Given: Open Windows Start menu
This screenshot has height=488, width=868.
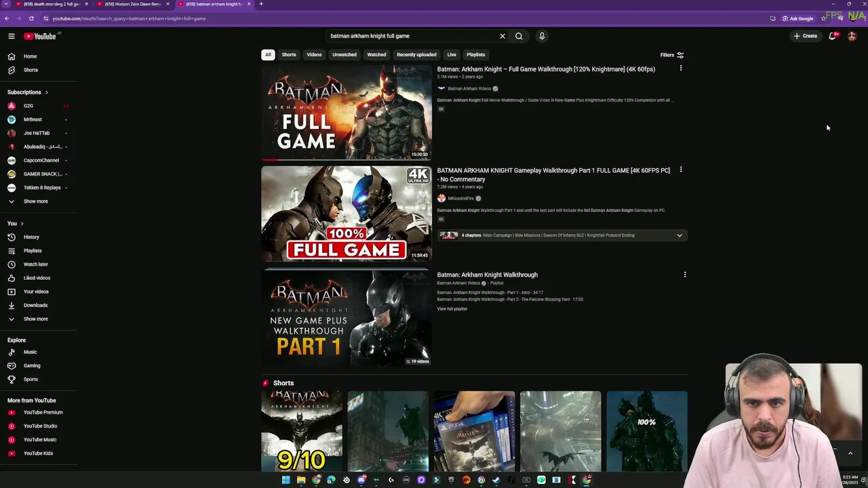Looking at the screenshot, I should (285, 480).
